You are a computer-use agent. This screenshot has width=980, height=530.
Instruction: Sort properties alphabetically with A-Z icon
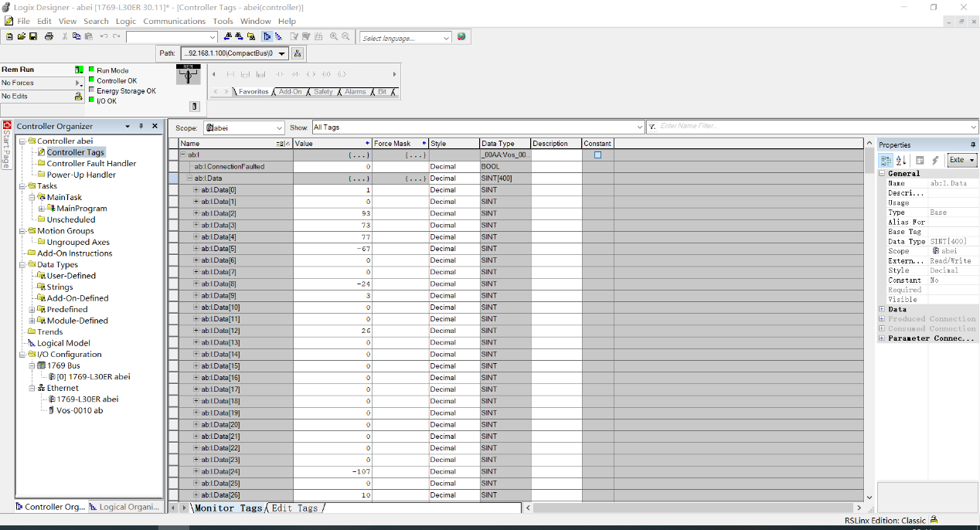coord(900,160)
